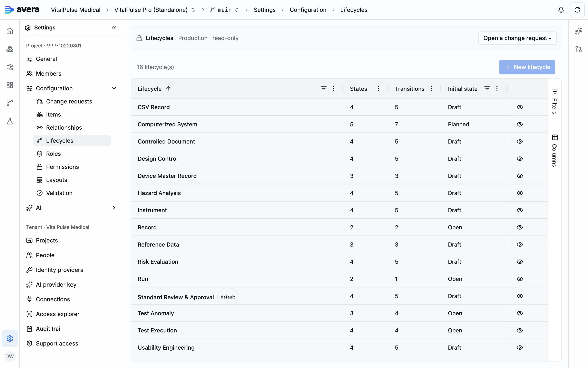Click the settings gear in left rail
Image resolution: width=588 pixels, height=368 pixels.
click(x=10, y=338)
